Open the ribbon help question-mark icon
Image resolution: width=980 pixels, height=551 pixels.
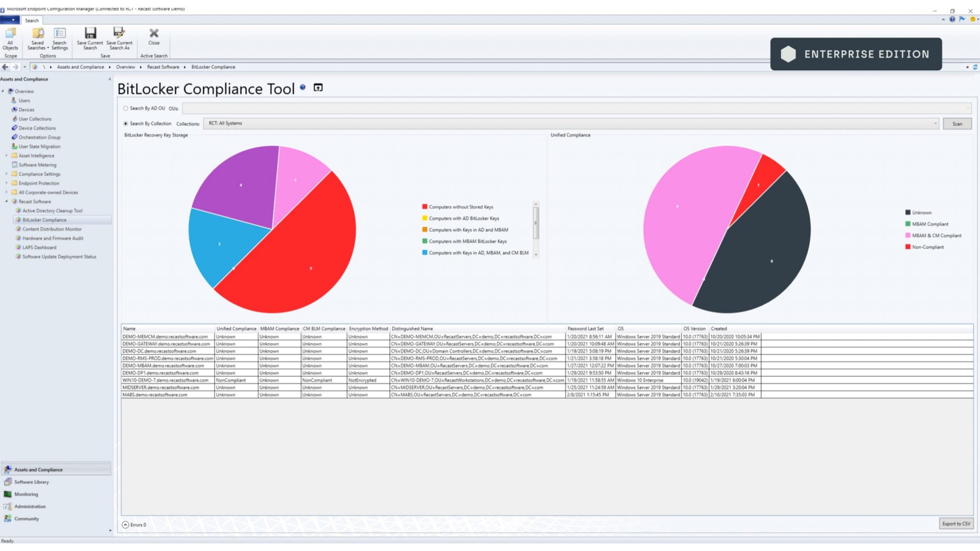pyautogui.click(x=952, y=19)
